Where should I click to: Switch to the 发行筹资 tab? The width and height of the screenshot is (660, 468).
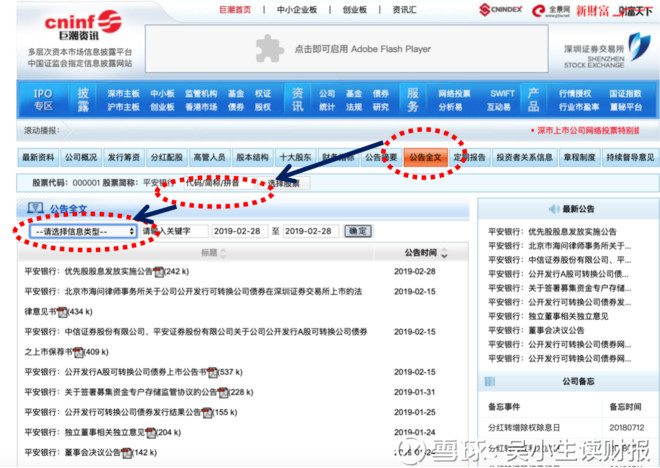click(124, 157)
